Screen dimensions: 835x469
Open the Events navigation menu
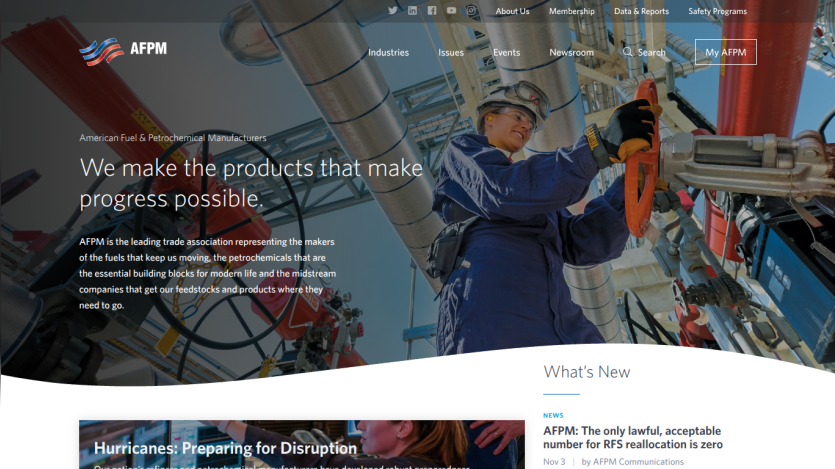tap(506, 53)
